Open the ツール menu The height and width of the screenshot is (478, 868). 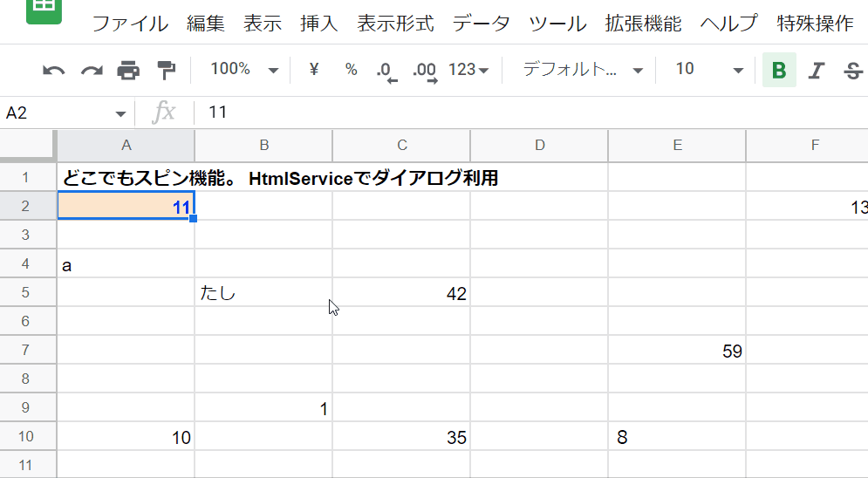tap(557, 24)
